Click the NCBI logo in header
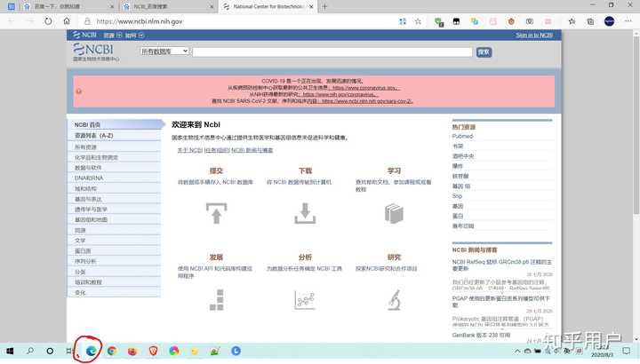 point(93,50)
